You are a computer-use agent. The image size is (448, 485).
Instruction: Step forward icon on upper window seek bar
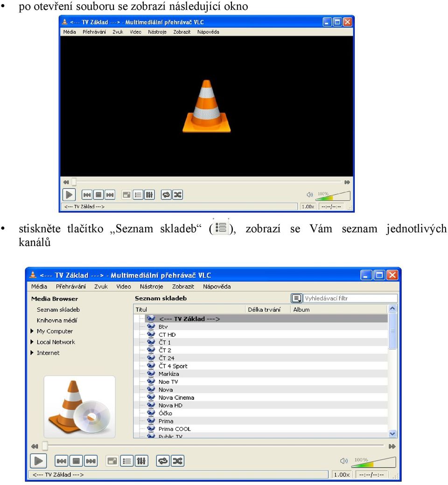347,182
